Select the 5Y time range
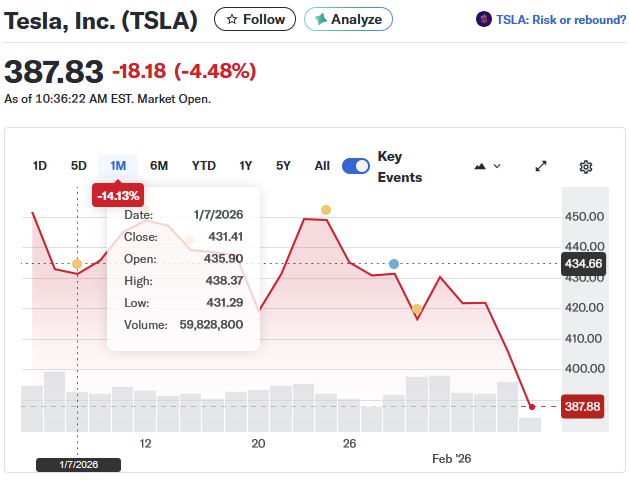The height and width of the screenshot is (480, 629). tap(283, 166)
